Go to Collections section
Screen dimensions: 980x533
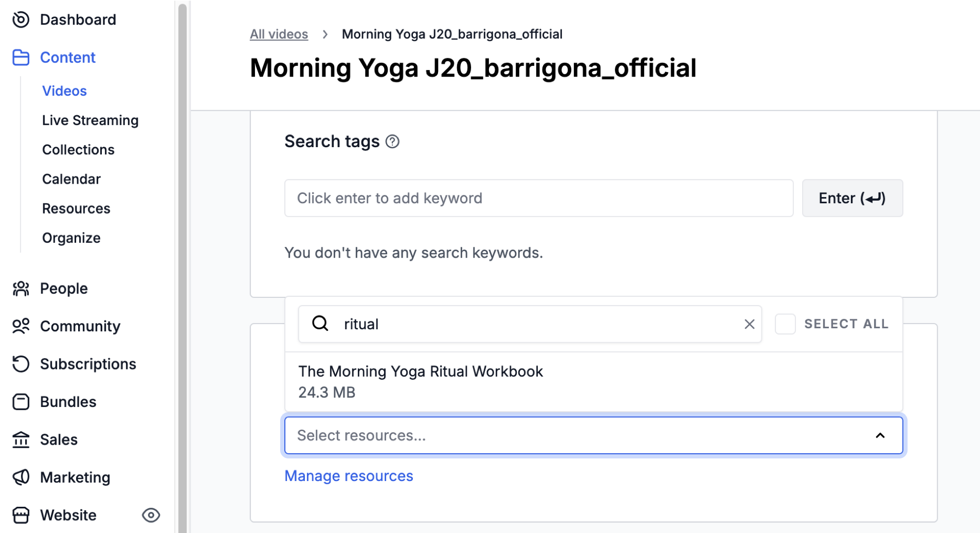78,150
